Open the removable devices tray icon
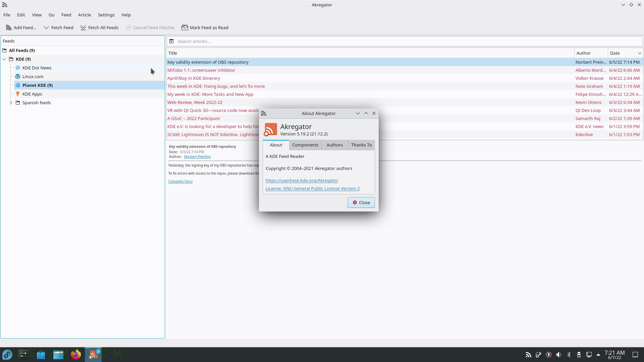 click(x=579, y=355)
